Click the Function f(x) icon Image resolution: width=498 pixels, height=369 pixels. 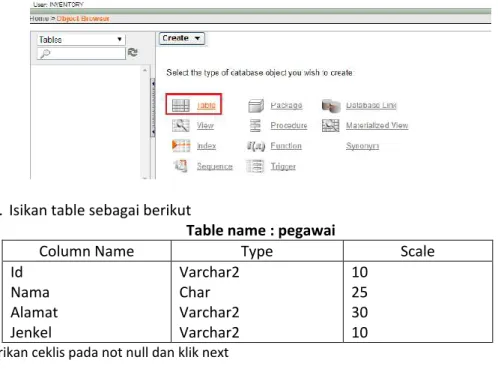point(256,146)
